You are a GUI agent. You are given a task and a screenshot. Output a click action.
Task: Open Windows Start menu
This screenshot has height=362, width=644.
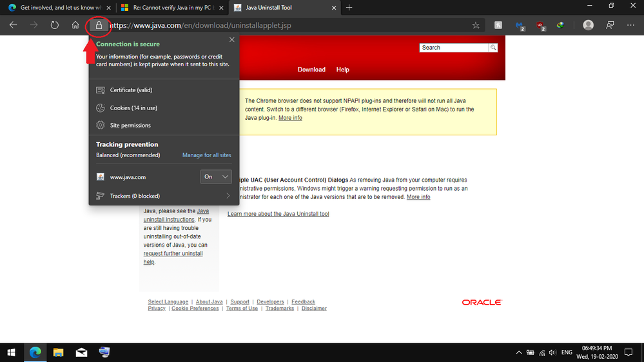click(12, 352)
